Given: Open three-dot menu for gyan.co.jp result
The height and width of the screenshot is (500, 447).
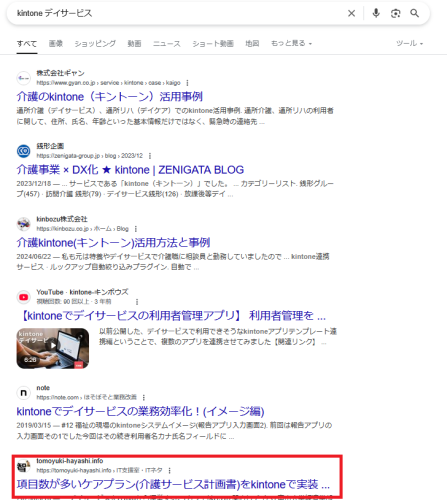Looking at the screenshot, I should point(187,83).
